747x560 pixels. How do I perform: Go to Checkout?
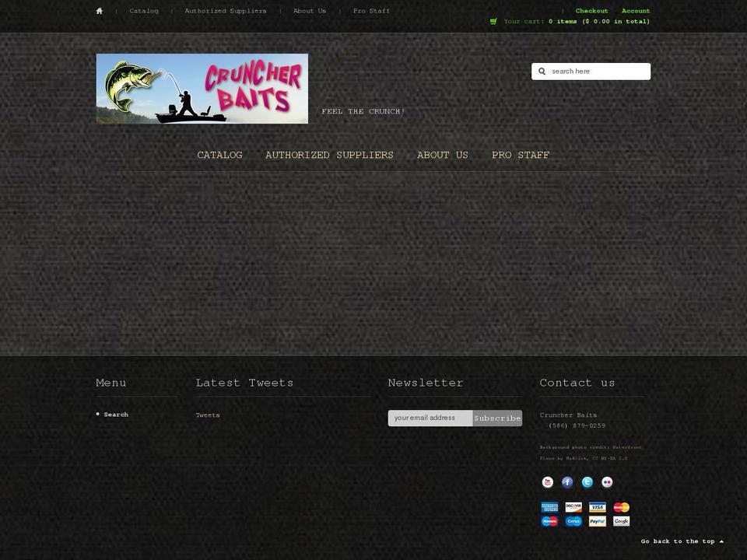591,11
